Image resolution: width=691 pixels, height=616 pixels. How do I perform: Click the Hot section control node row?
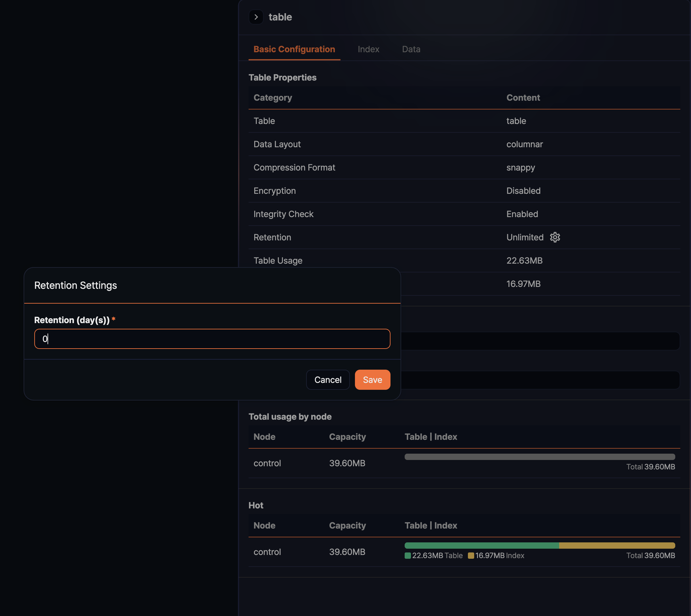pos(267,552)
